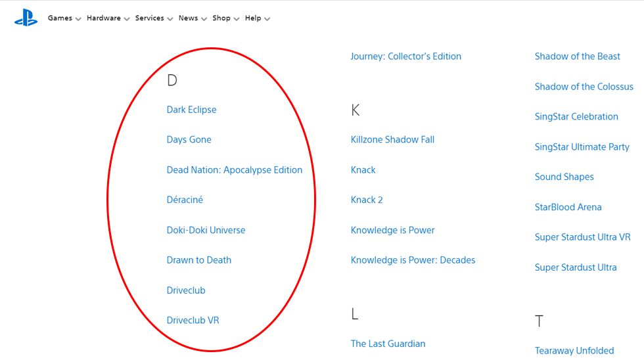This screenshot has width=644, height=362.
Task: Expand the Services dropdown chevron
Action: (170, 19)
